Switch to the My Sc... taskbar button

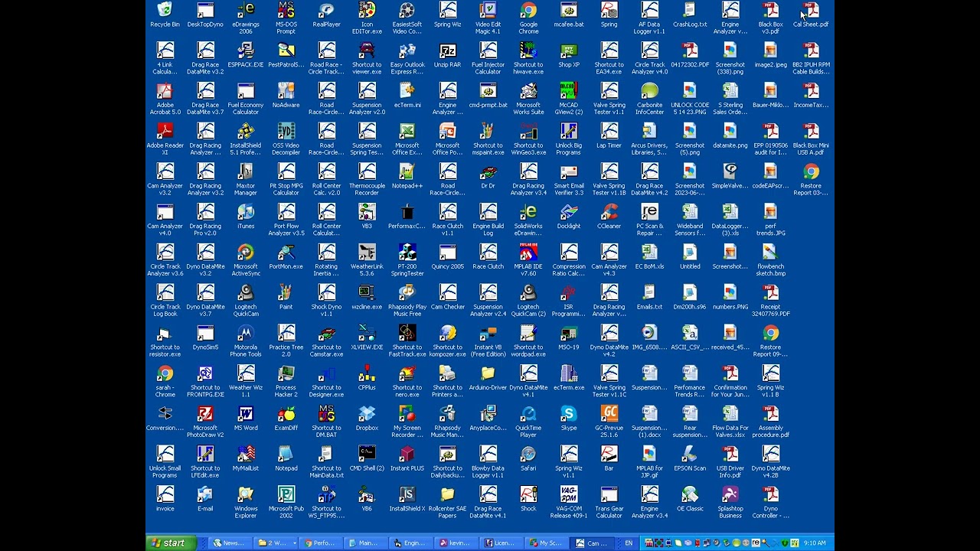545,543
